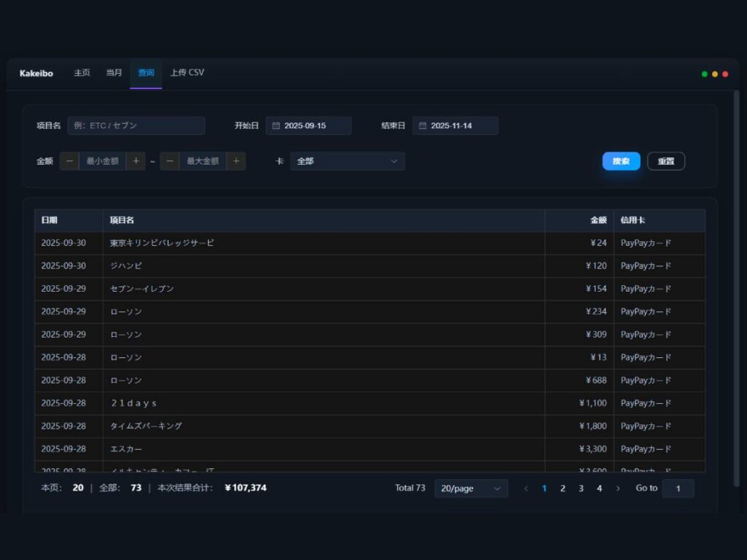Open the 上传 CSV tab
The width and height of the screenshot is (747, 560).
click(187, 73)
